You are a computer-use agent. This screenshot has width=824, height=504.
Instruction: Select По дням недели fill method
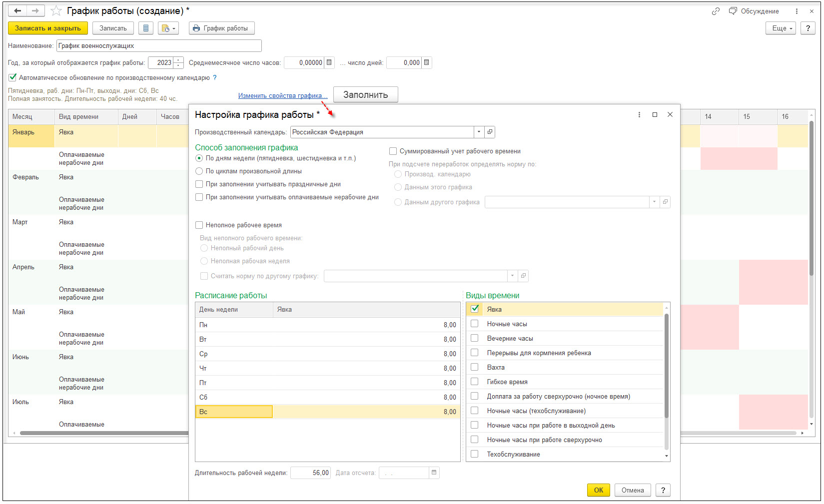pos(199,158)
